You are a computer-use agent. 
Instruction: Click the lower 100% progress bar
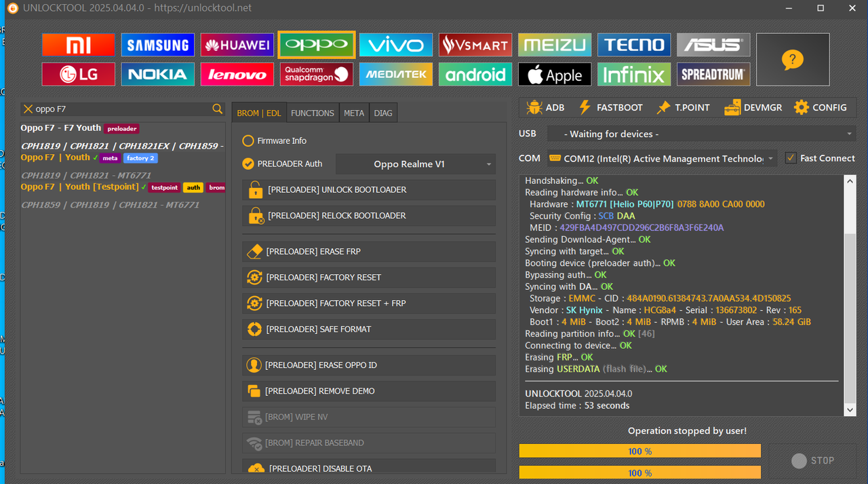640,472
